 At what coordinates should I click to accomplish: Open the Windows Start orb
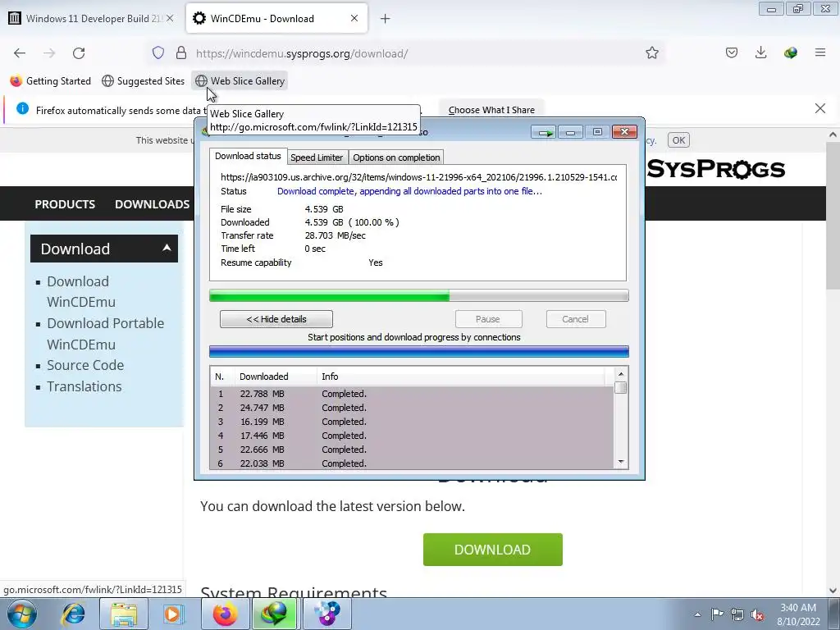22,614
